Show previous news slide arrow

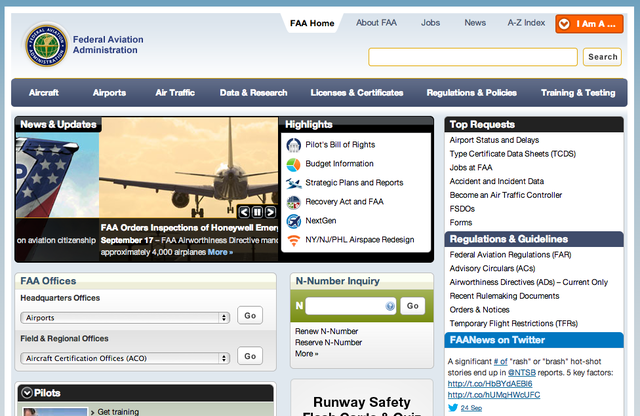click(x=244, y=212)
